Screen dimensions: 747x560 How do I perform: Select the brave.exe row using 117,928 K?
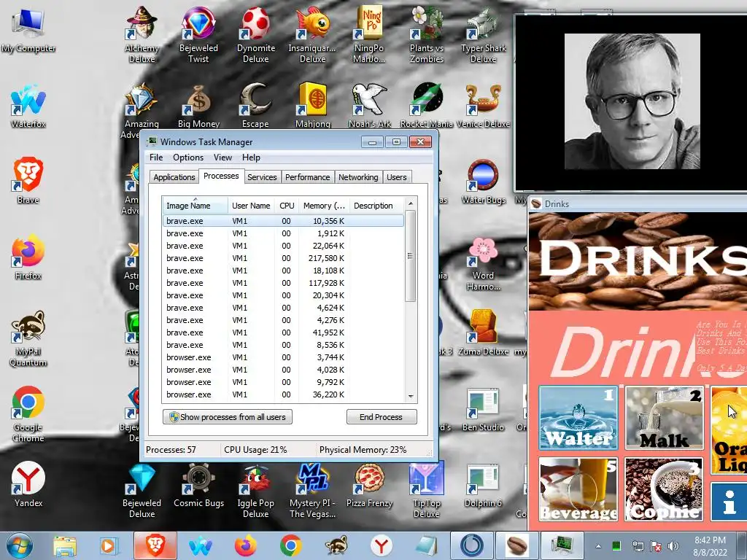(x=283, y=283)
